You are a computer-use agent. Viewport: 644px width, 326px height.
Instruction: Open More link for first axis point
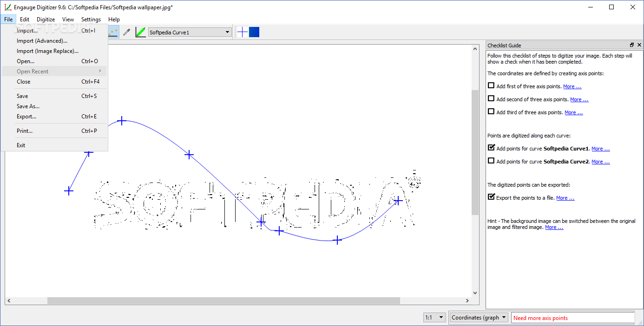(572, 86)
